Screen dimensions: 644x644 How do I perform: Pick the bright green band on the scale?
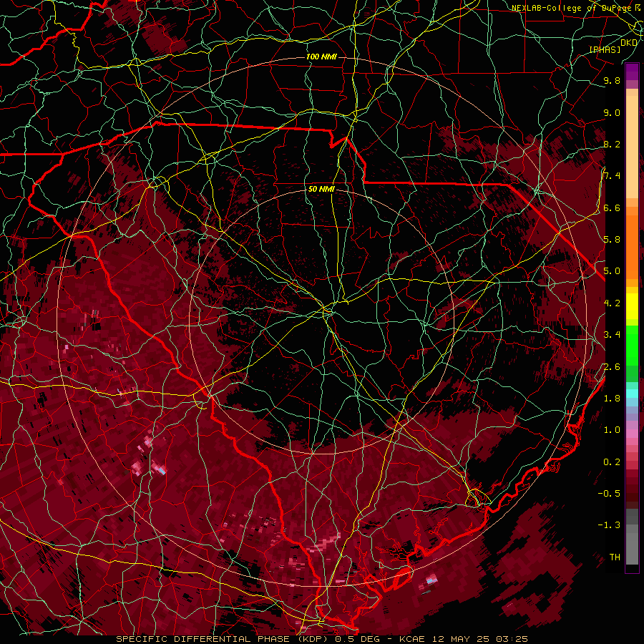632,346
